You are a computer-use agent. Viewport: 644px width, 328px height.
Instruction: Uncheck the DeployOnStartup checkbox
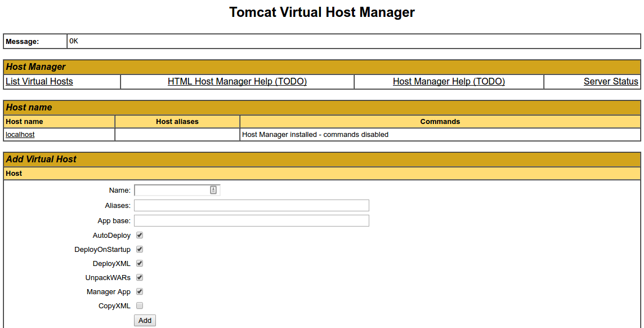[140, 249]
